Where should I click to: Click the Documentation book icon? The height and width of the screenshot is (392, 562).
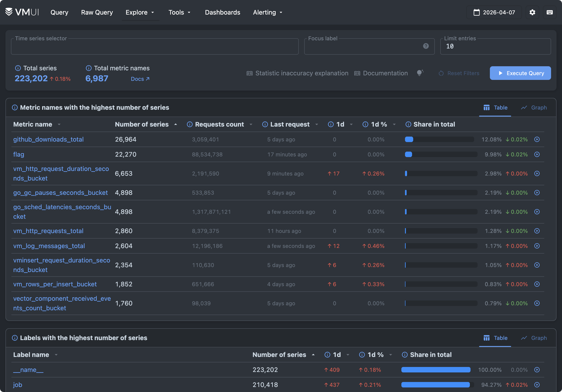[357, 73]
